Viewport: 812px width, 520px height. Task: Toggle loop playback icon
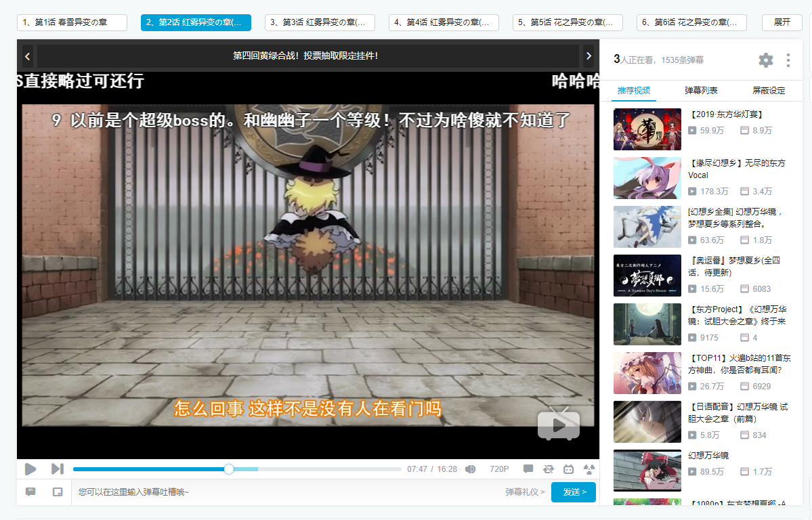[549, 469]
